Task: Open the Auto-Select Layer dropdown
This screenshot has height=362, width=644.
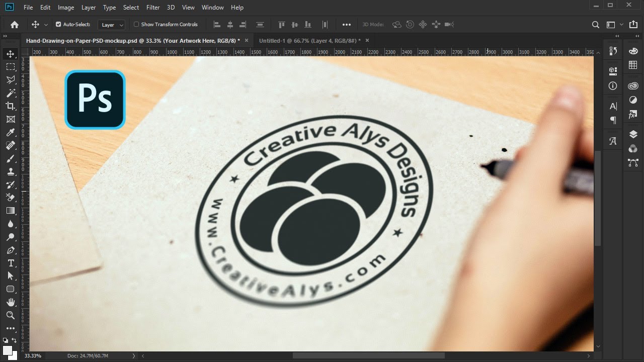Action: tap(112, 25)
